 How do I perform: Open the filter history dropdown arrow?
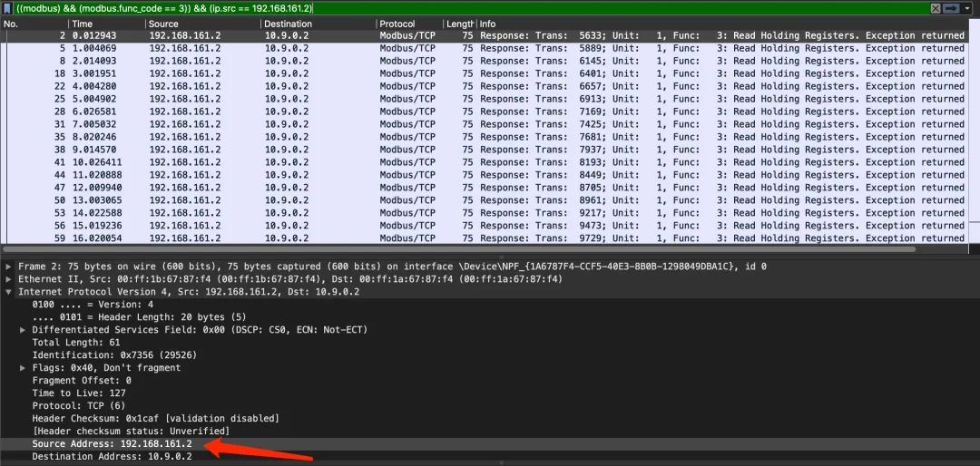pyautogui.click(x=967, y=8)
